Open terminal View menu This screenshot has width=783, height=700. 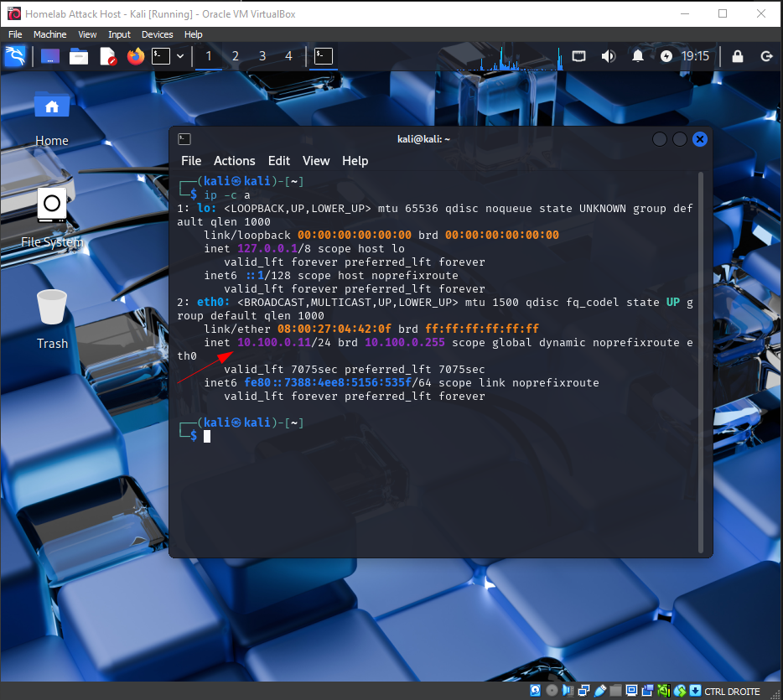click(x=316, y=161)
